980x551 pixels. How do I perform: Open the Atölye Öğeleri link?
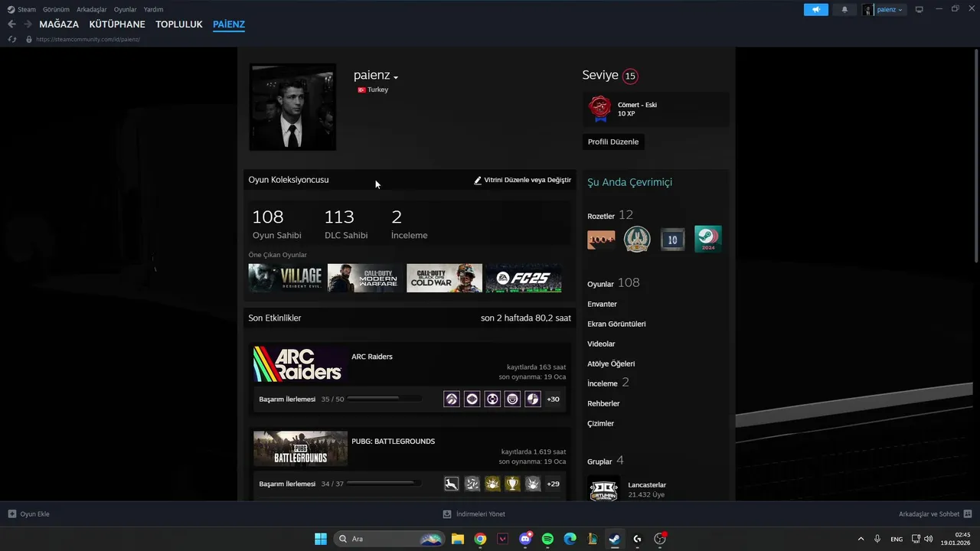pyautogui.click(x=611, y=364)
